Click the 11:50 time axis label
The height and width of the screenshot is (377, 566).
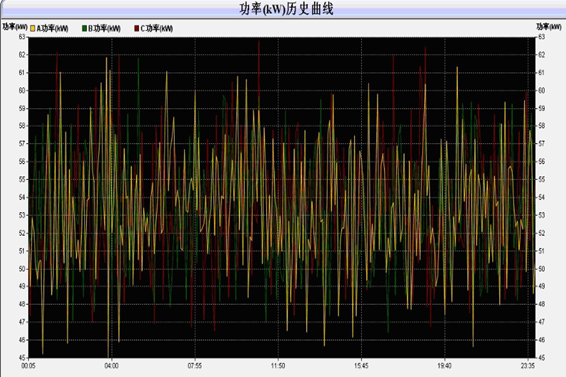point(278,366)
